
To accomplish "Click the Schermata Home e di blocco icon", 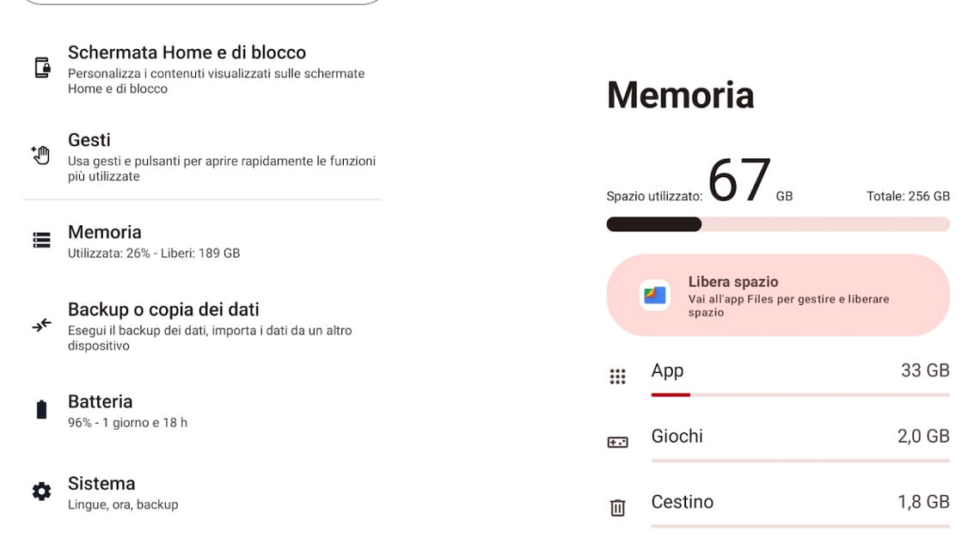I will click(x=42, y=68).
